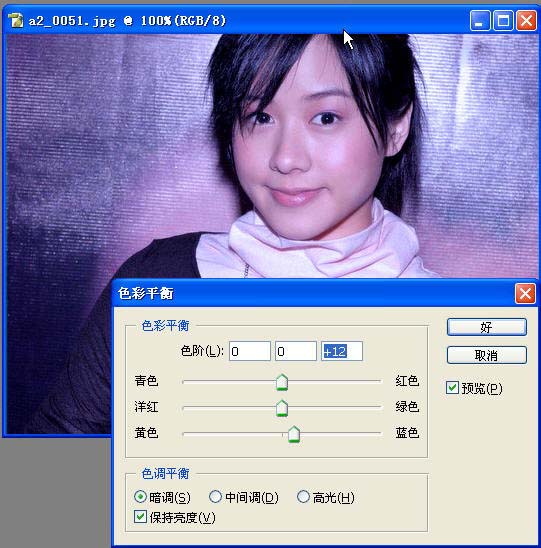Confirm with the 好 button
This screenshot has width=541, height=548.
tap(486, 327)
